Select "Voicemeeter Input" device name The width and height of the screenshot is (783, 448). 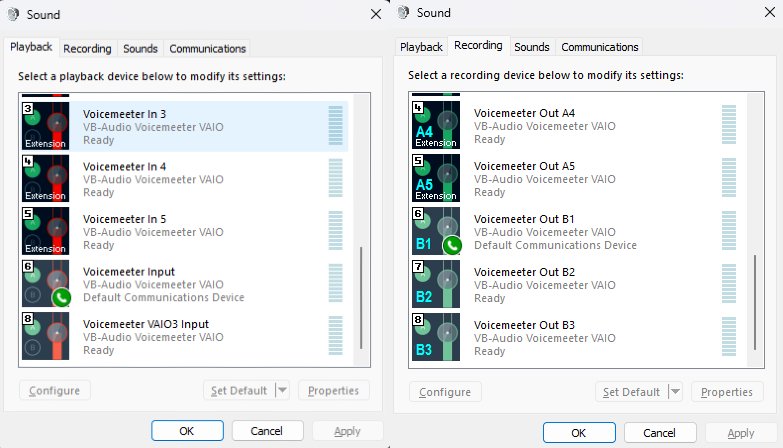129,272
